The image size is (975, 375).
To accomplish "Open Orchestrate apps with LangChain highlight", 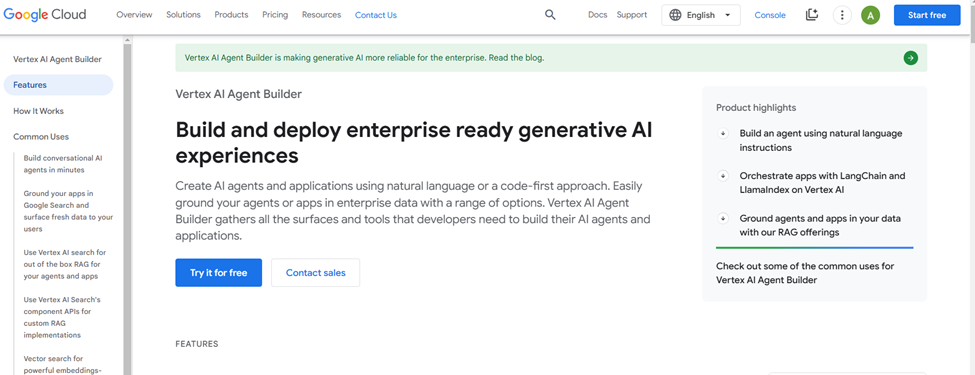I will coord(822,183).
